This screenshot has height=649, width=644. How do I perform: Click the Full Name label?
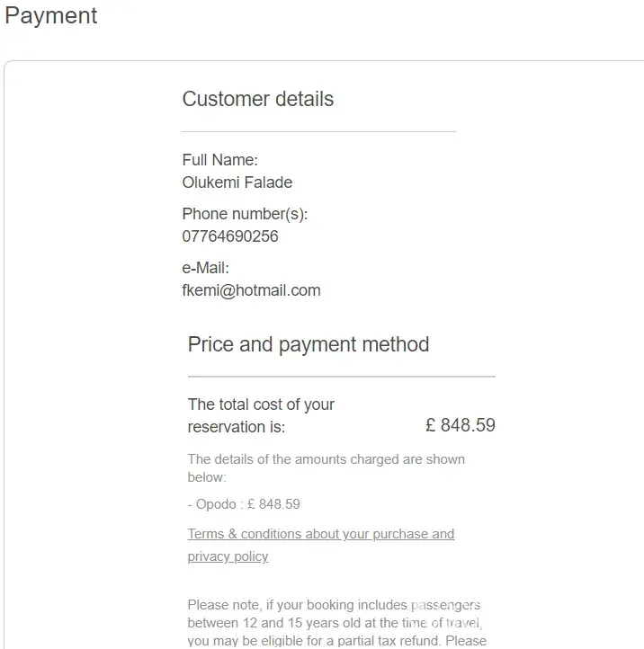click(219, 160)
